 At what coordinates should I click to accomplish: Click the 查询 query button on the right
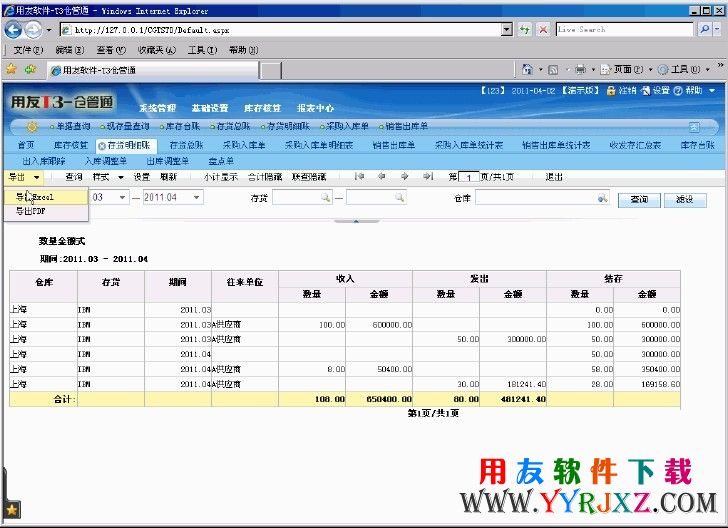point(639,200)
